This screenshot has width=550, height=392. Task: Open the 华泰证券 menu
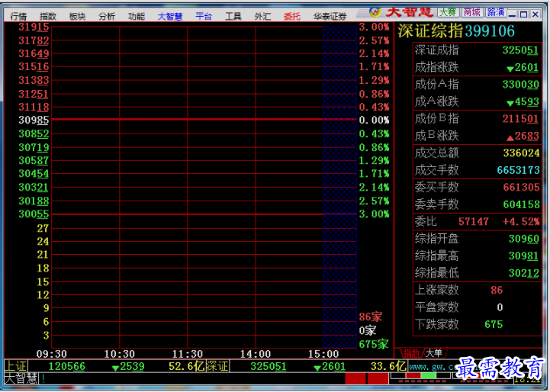[330, 16]
